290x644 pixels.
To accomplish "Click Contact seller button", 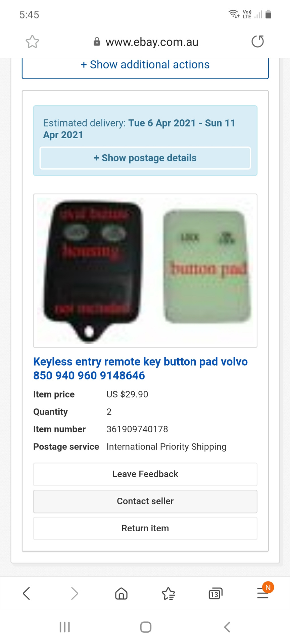I will pos(145,501).
